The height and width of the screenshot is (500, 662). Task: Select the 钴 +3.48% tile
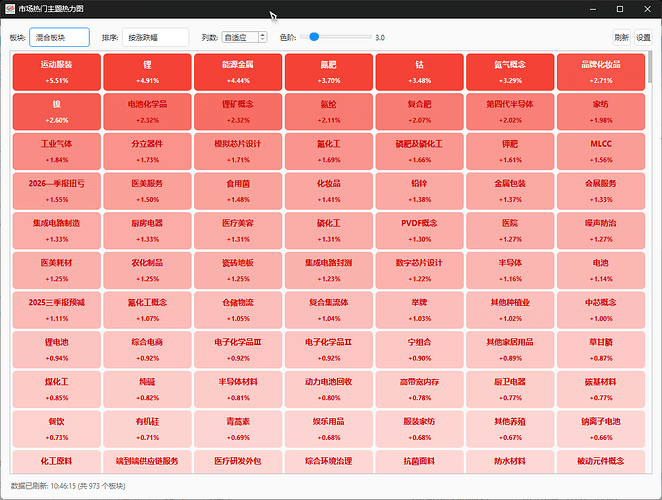pyautogui.click(x=420, y=72)
